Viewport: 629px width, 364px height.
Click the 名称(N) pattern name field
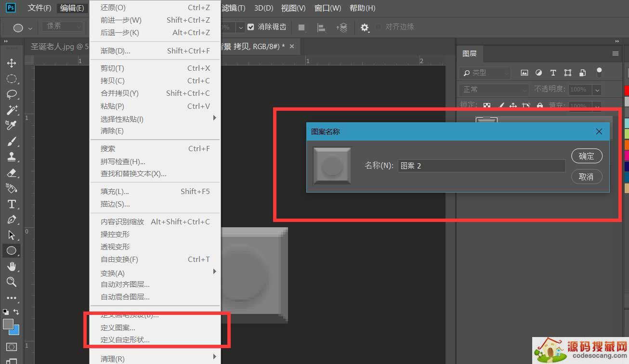coord(482,166)
